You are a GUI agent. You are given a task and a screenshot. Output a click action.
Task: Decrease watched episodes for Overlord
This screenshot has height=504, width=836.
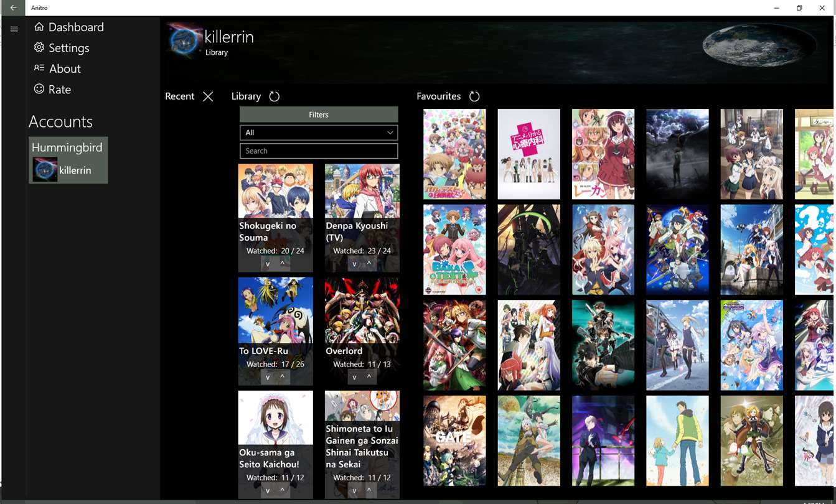click(x=354, y=377)
